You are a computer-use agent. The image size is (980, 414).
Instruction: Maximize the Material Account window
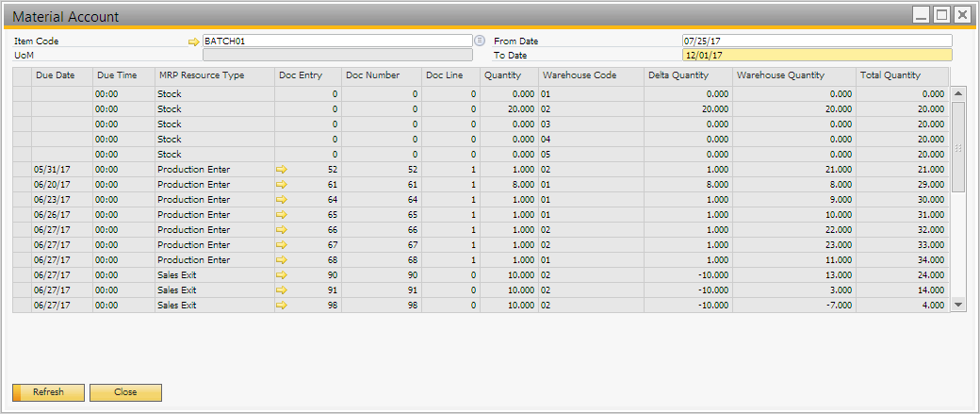(941, 15)
